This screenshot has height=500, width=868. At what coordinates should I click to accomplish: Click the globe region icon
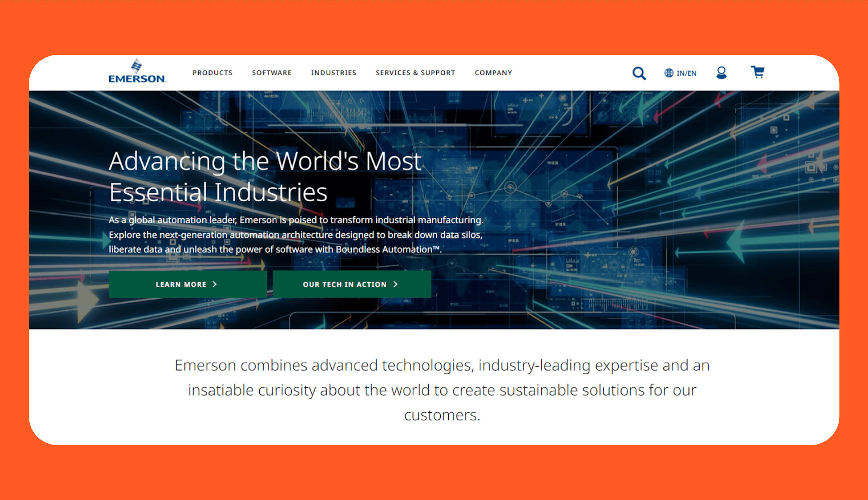pyautogui.click(x=669, y=73)
